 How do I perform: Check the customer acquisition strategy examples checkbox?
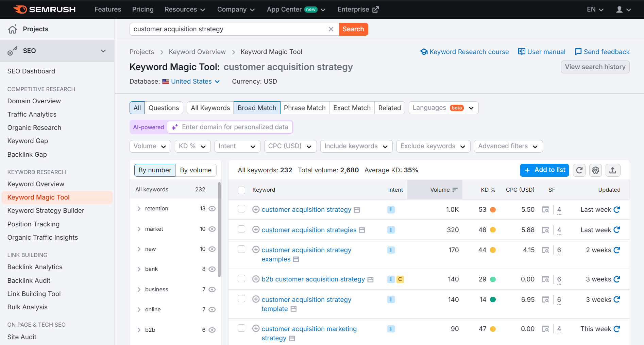[241, 249]
